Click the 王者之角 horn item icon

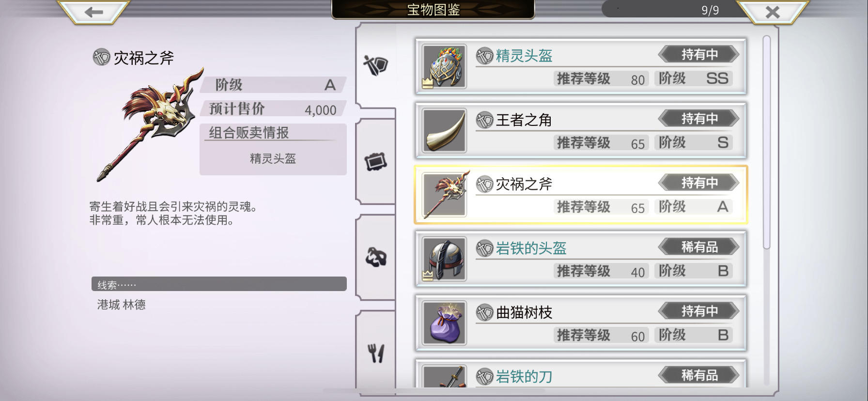444,131
